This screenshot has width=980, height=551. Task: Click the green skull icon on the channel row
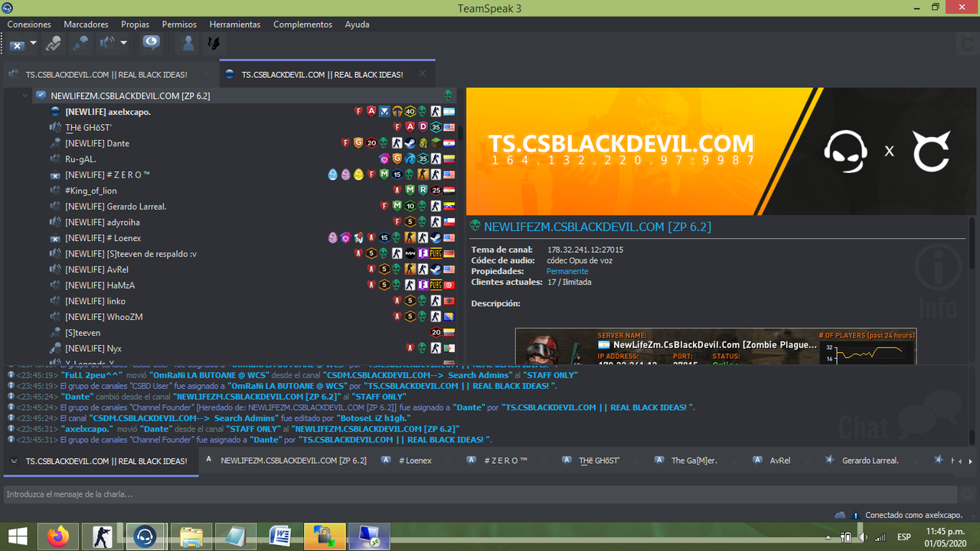click(448, 96)
